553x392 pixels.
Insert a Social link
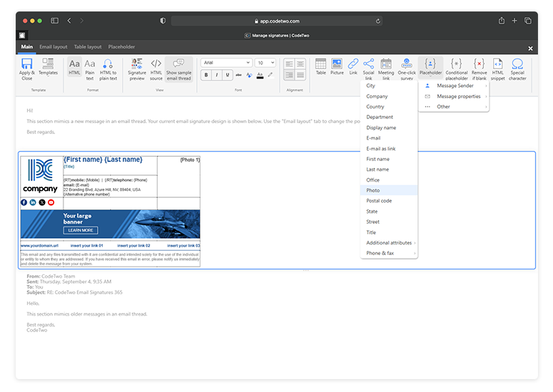(369, 69)
